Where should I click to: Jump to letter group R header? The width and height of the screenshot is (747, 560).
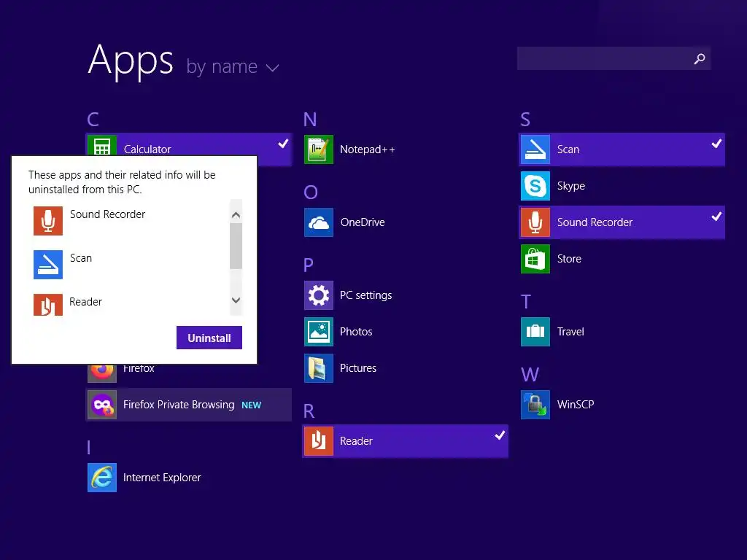(309, 411)
